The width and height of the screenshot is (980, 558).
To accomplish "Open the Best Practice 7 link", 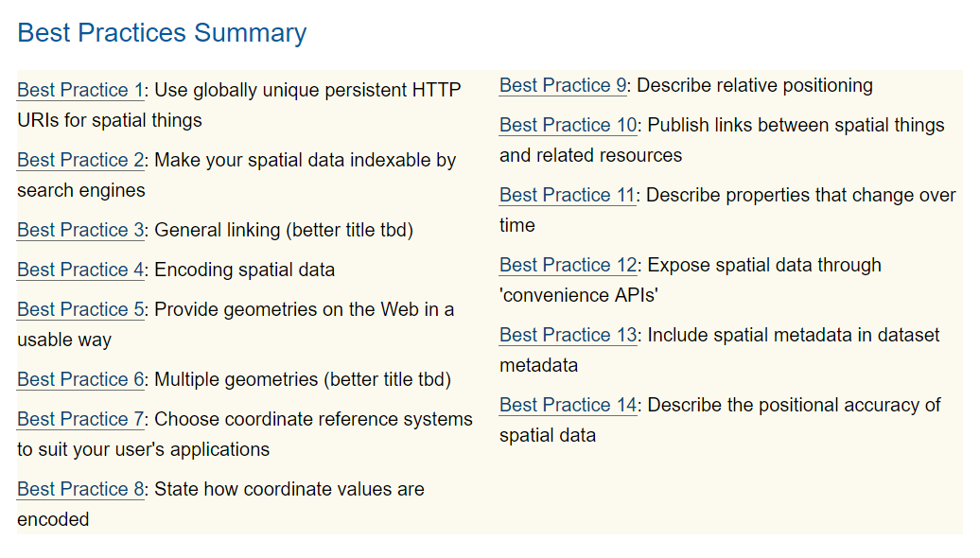I will 80,420.
